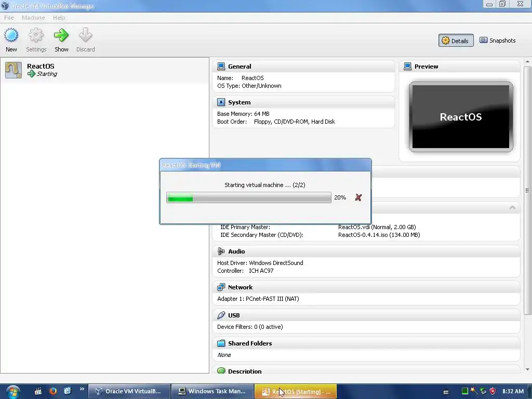Click the ReactOS preview thumbnail
The height and width of the screenshot is (399, 532).
(x=461, y=117)
